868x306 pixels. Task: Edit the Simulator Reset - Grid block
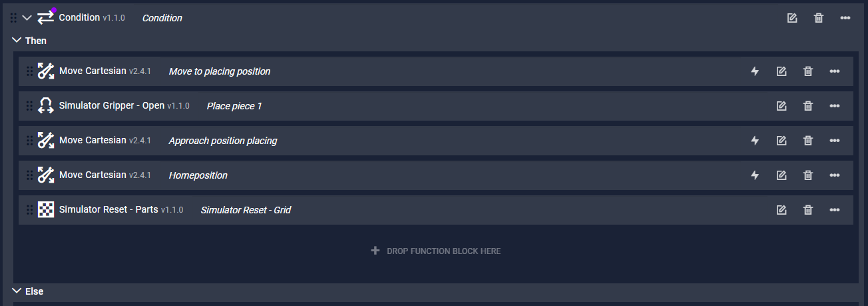tap(781, 210)
